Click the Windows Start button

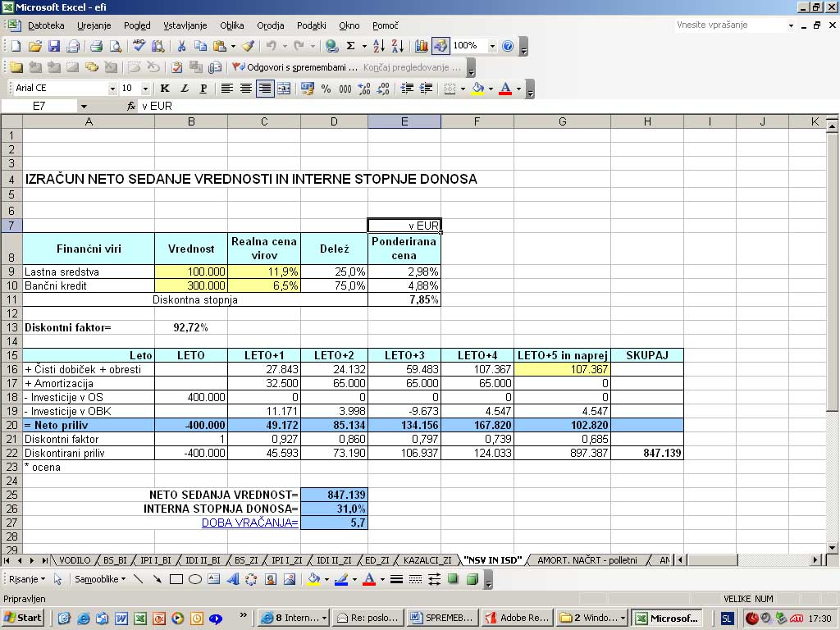click(23, 618)
